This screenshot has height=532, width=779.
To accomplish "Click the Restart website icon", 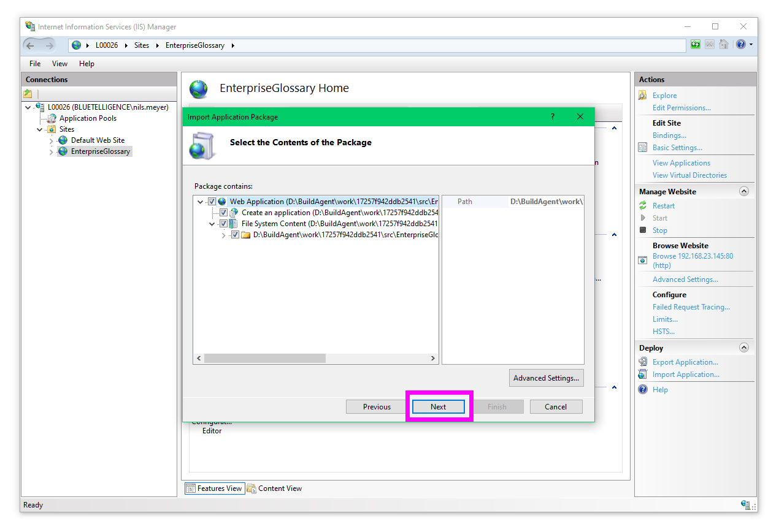I will point(643,206).
